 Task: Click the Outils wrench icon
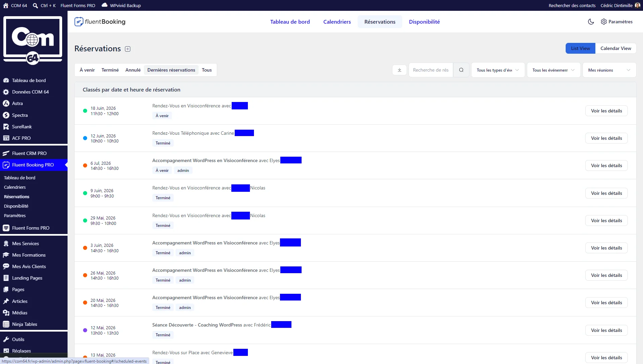[x=6, y=339]
